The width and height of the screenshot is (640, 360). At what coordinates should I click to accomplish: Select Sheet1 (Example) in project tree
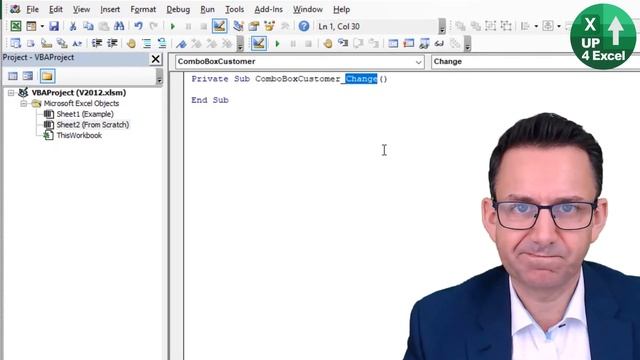coord(85,114)
